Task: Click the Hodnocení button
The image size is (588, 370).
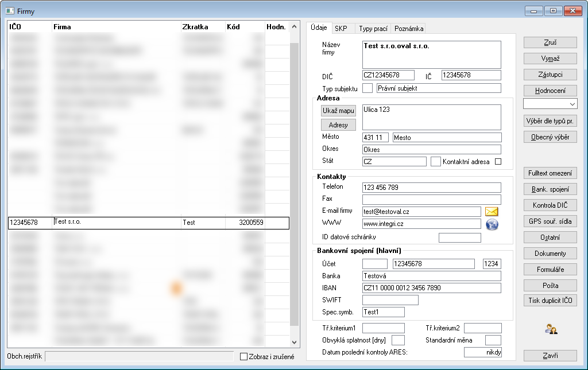Action: (550, 91)
